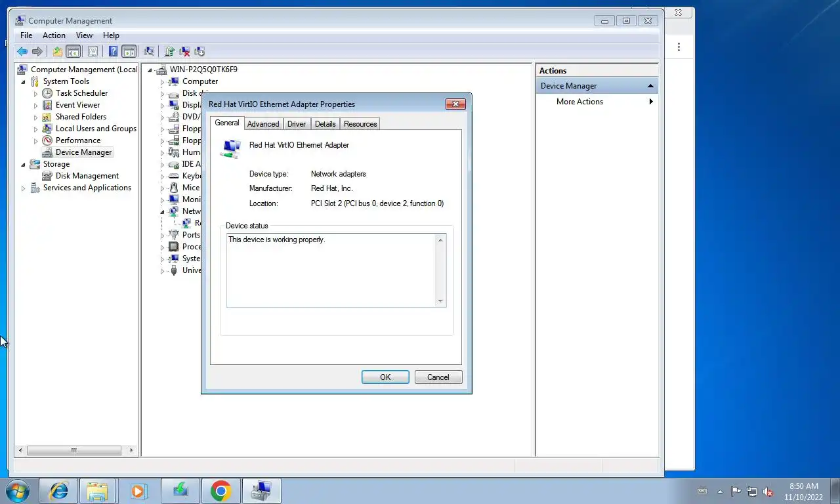The height and width of the screenshot is (504, 840).
Task: Click the Uninstall device icon with red X
Action: click(184, 51)
